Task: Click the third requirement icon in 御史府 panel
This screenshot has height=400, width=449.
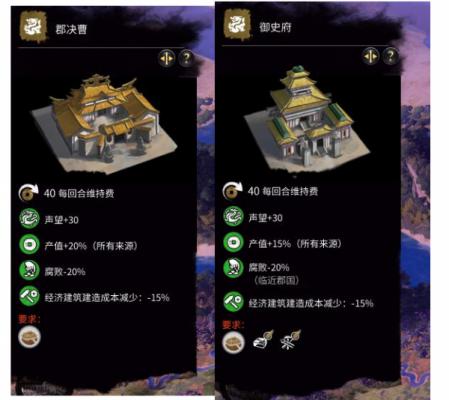Action: pos(290,340)
